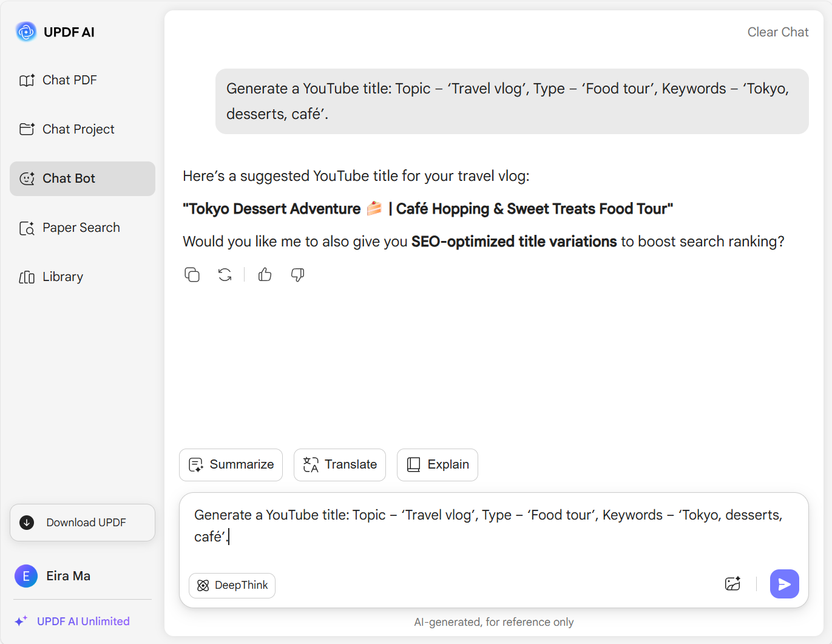Regenerate the chatbot response

(x=225, y=275)
